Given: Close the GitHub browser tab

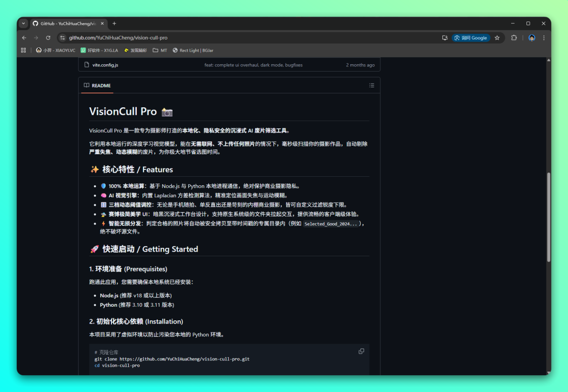Looking at the screenshot, I should click(x=102, y=24).
